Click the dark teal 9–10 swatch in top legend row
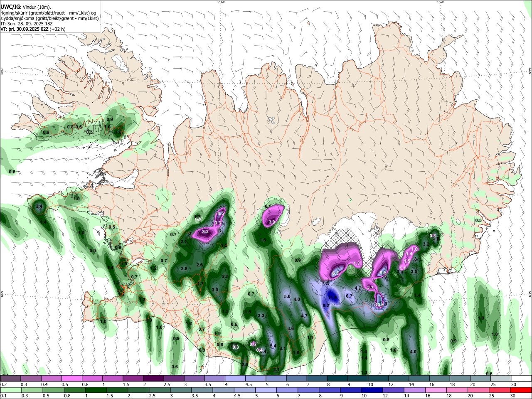The image size is (532, 399). click(x=357, y=378)
